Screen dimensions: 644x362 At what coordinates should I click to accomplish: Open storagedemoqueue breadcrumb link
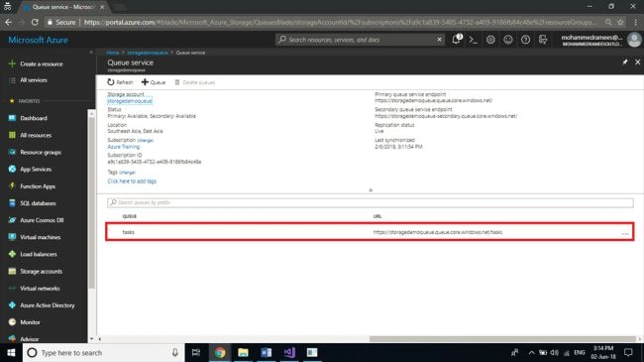(x=148, y=53)
